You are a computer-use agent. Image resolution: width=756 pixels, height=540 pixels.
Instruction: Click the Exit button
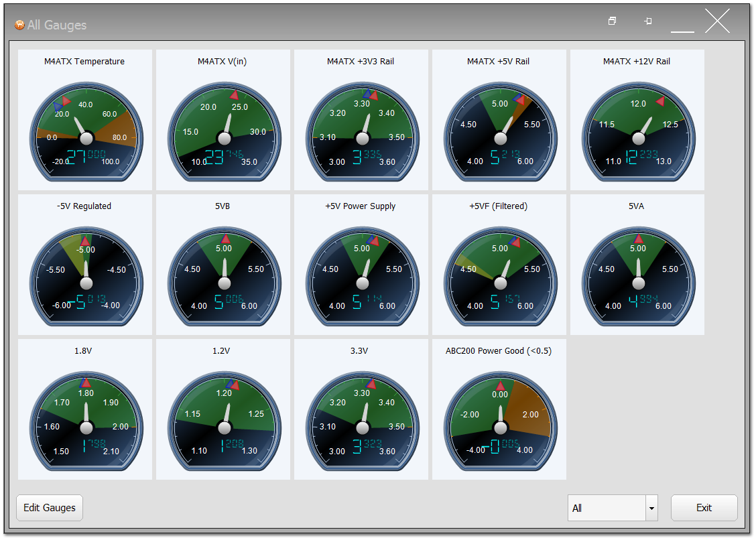pyautogui.click(x=704, y=508)
